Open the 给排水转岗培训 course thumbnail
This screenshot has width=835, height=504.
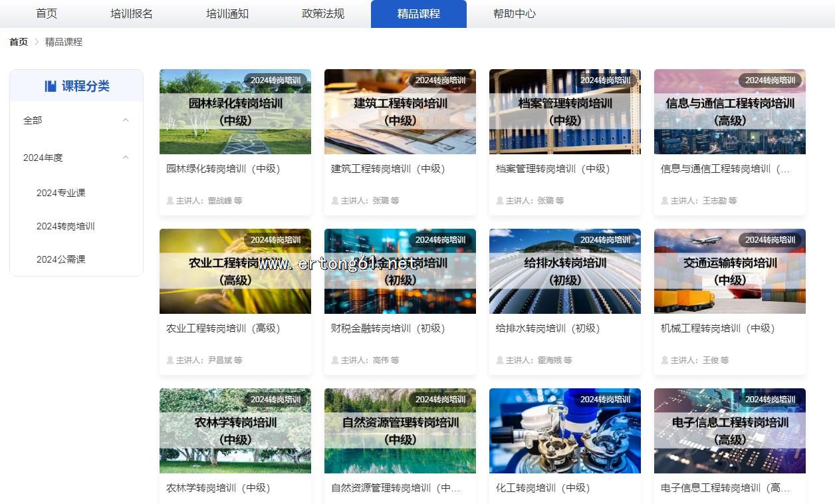click(565, 271)
